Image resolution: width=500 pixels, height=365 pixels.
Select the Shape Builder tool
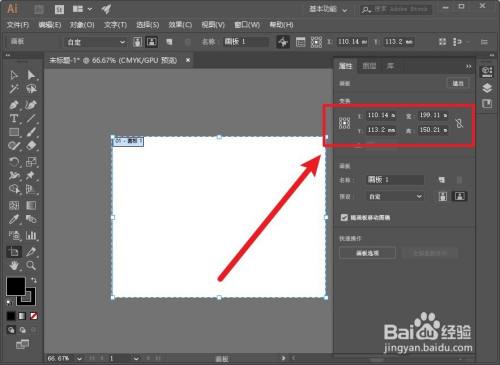tap(14, 189)
